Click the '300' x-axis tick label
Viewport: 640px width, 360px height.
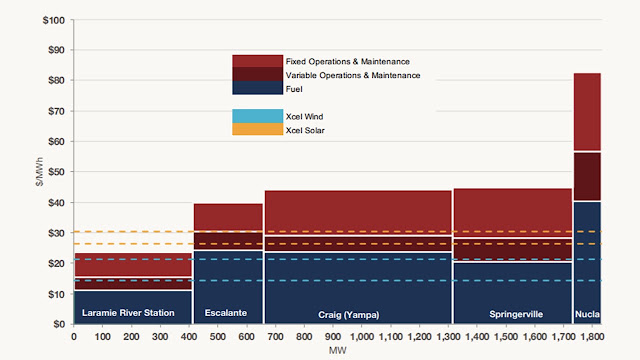(160, 337)
